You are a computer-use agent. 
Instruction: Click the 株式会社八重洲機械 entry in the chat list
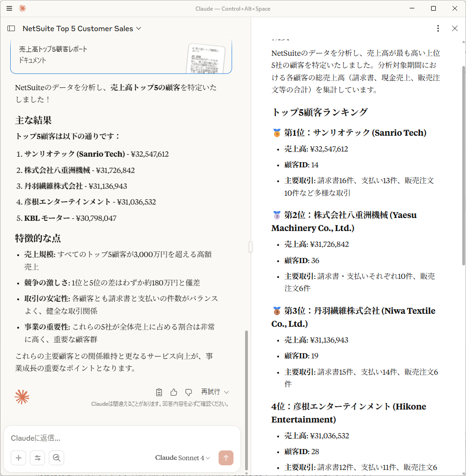coord(75,170)
